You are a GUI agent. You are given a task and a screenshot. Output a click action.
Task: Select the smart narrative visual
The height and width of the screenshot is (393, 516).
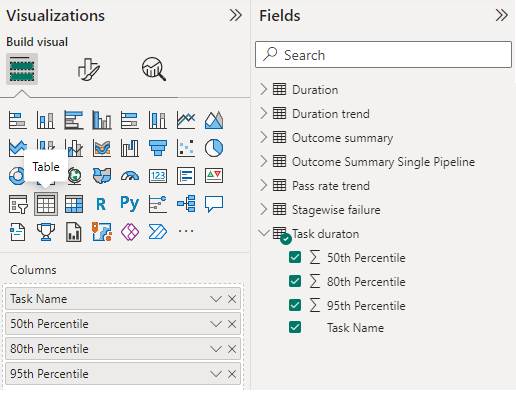(x=18, y=232)
